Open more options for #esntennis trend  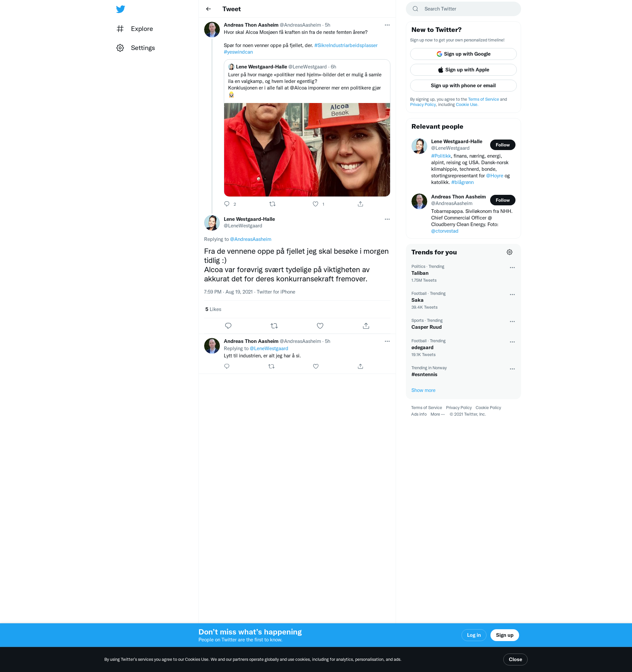coord(512,369)
